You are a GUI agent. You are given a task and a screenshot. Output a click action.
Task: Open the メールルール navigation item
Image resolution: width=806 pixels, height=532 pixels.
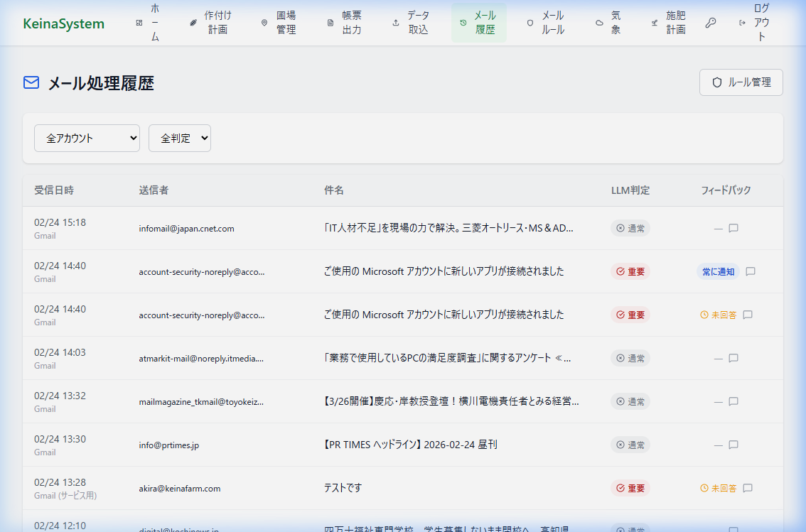[545, 23]
